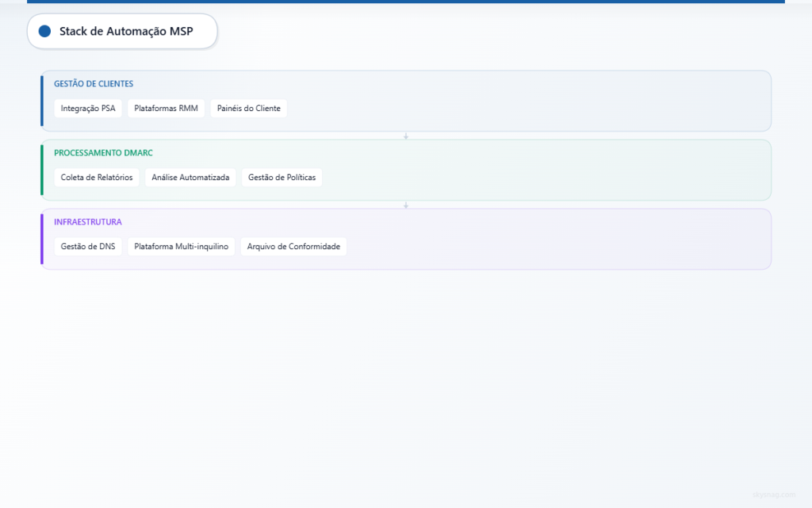Select Gestão de Políticas
Viewport: 812px width, 508px height.
pos(282,177)
